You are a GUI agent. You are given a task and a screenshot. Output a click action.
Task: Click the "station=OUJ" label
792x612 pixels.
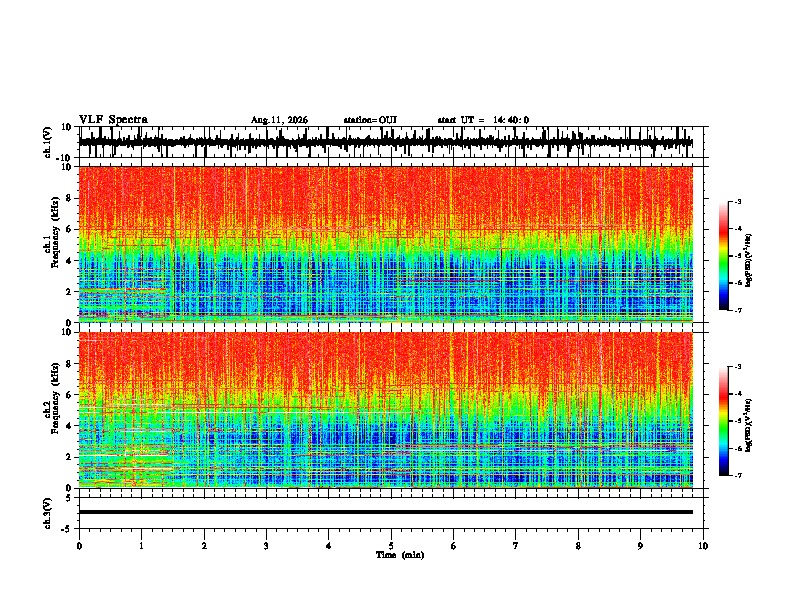click(370, 120)
